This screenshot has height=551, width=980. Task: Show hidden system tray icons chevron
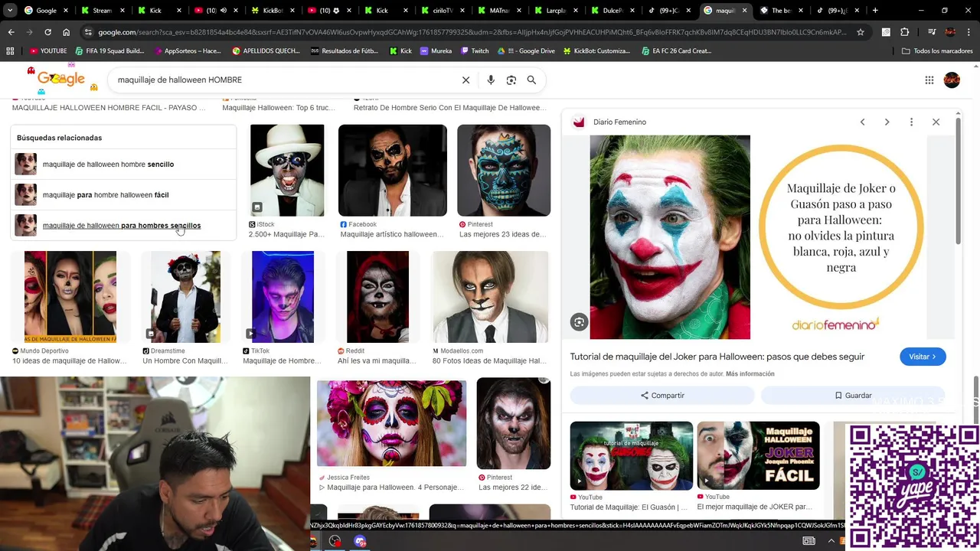[831, 541]
